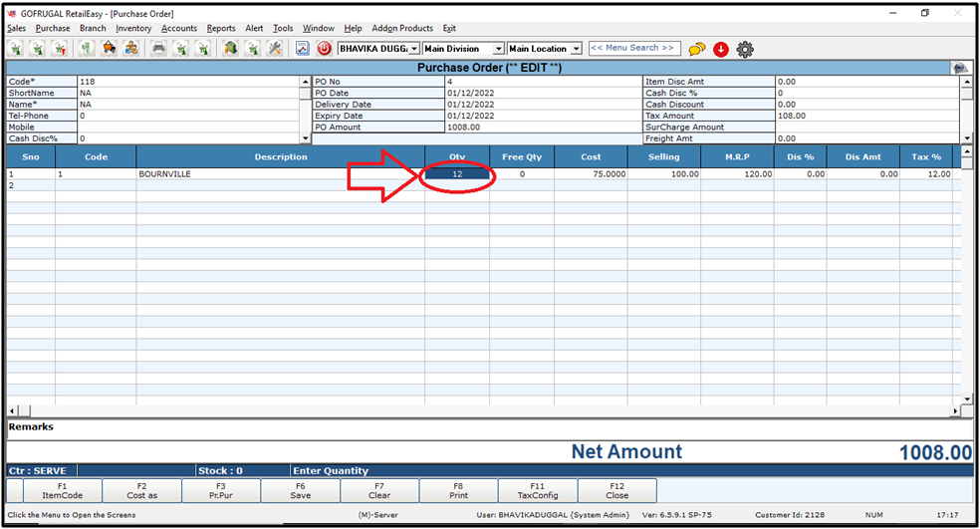Select the Qty cell showing 12
Screen dimensions: 980x529
pos(457,174)
